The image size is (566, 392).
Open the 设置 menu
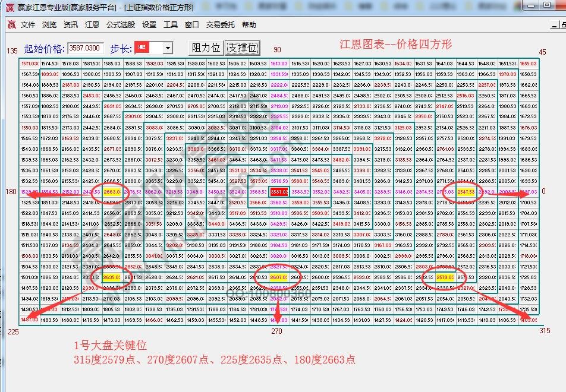point(148,24)
